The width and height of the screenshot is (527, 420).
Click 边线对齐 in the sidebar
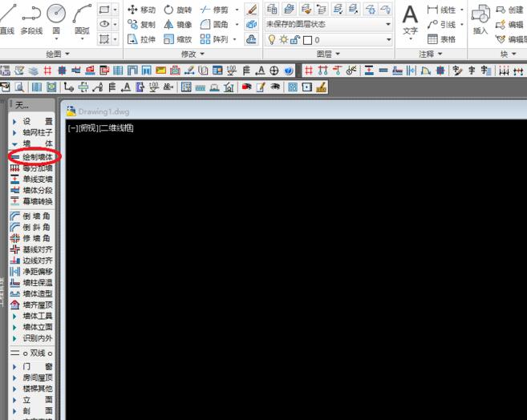coord(31,260)
